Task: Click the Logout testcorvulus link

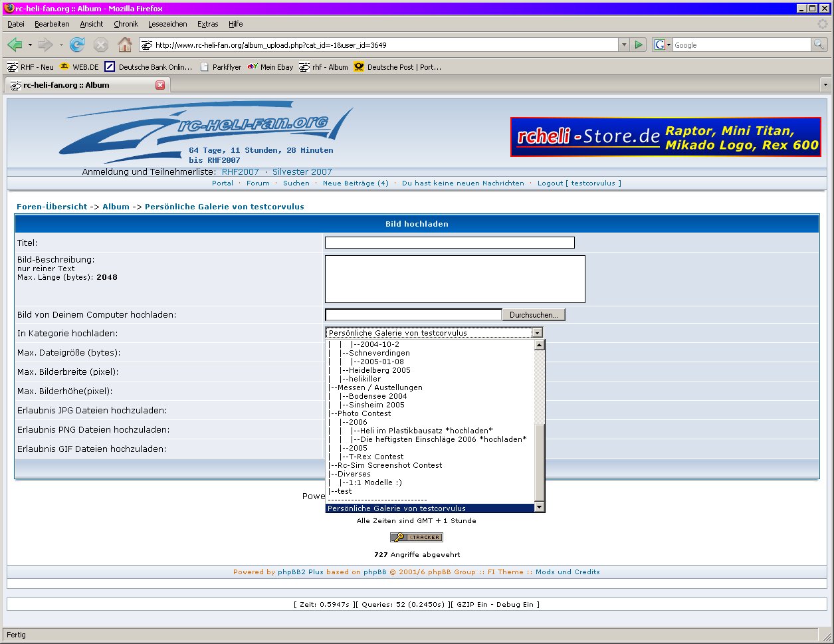Action: tap(579, 183)
